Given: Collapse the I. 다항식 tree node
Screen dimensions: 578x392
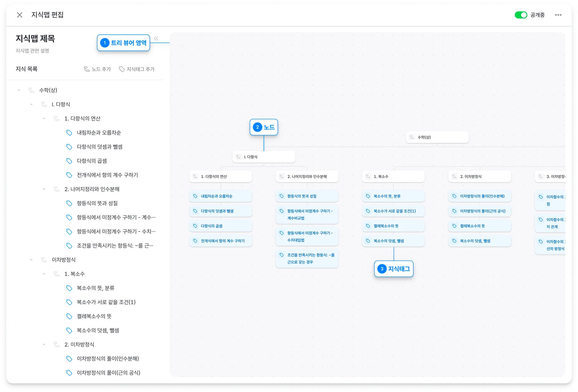Looking at the screenshot, I should coord(31,104).
